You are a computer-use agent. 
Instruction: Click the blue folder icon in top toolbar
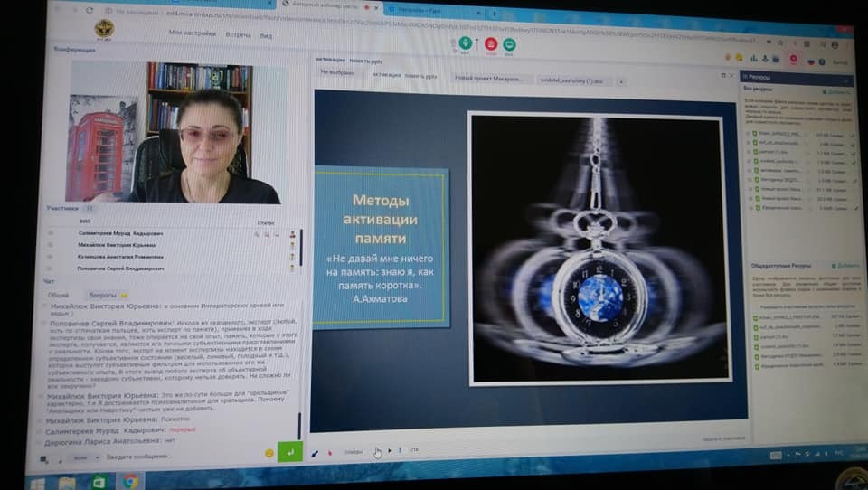(776, 59)
